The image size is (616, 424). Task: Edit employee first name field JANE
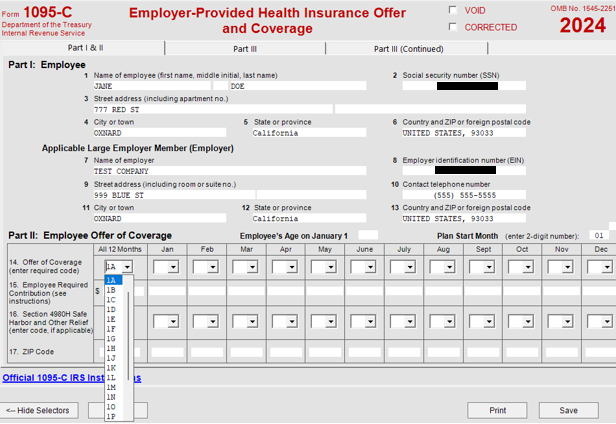(x=152, y=86)
